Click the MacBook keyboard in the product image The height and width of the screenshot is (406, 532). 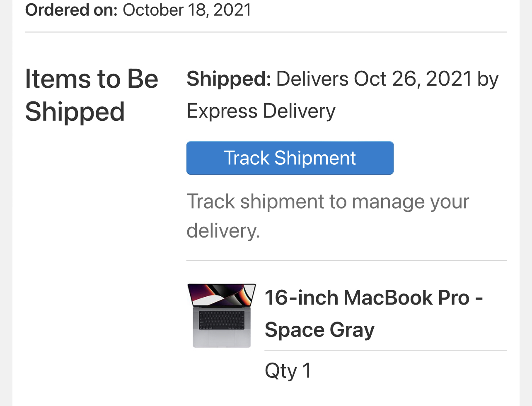[x=222, y=320]
